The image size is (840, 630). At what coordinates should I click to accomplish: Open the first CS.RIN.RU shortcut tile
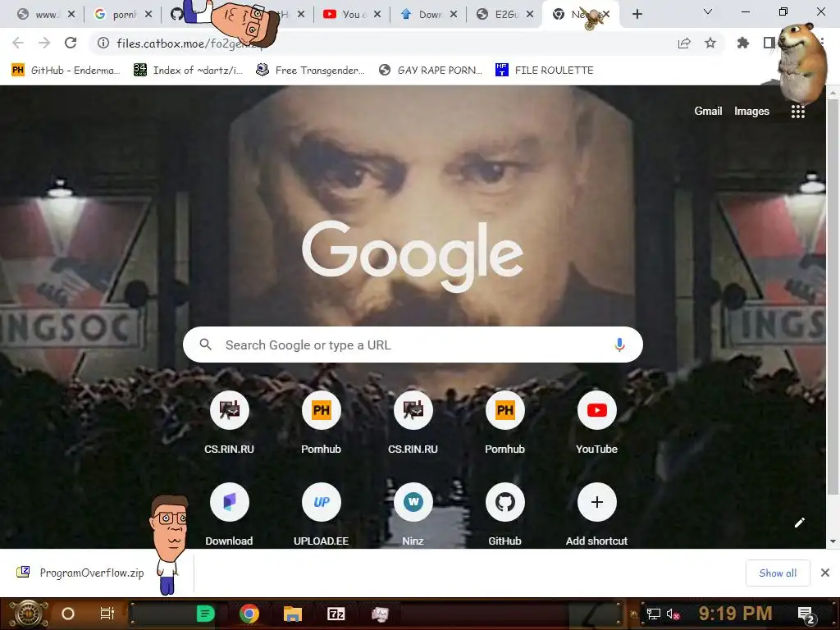pos(230,423)
